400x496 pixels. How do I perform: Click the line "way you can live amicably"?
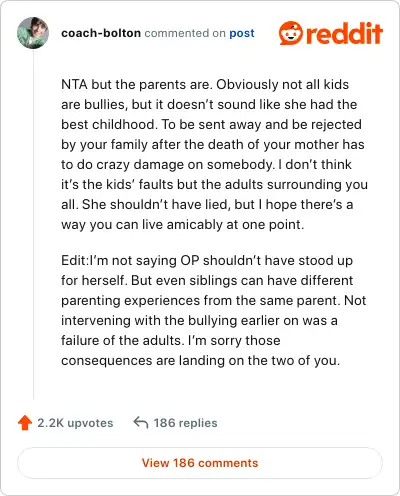183,225
